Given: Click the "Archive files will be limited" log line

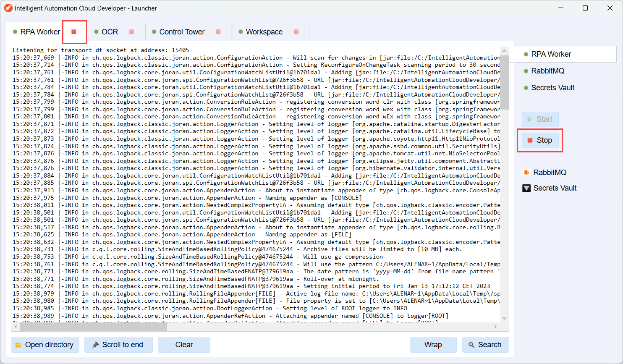Looking at the screenshot, I should tap(237, 249).
